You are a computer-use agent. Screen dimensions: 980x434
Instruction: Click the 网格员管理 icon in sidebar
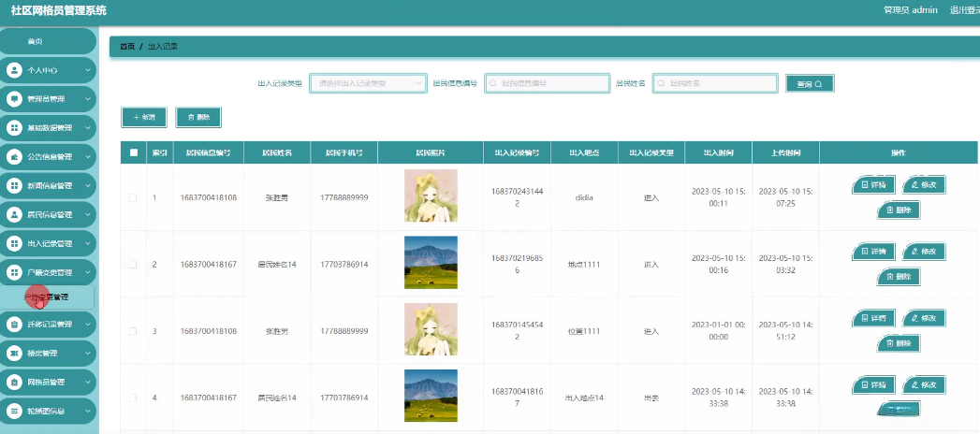tap(14, 382)
